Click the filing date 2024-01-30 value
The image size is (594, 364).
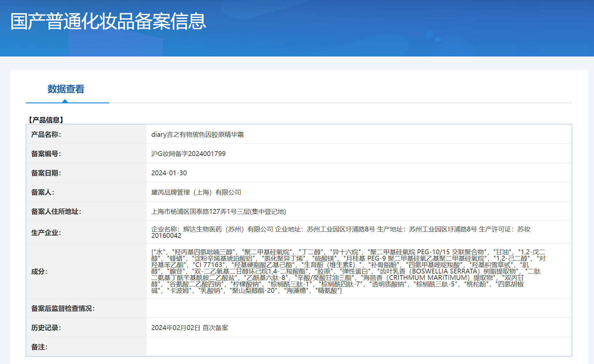[169, 173]
